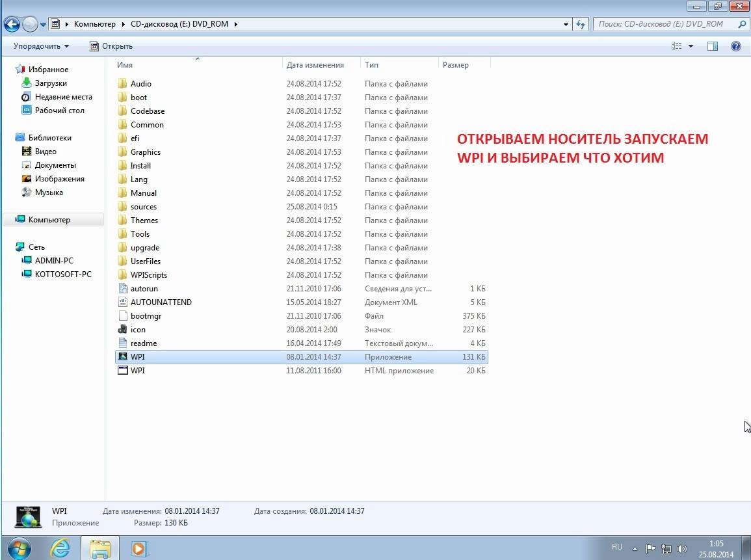Click the RU language indicator
Viewport: 751px width, 560px height.
click(x=617, y=547)
